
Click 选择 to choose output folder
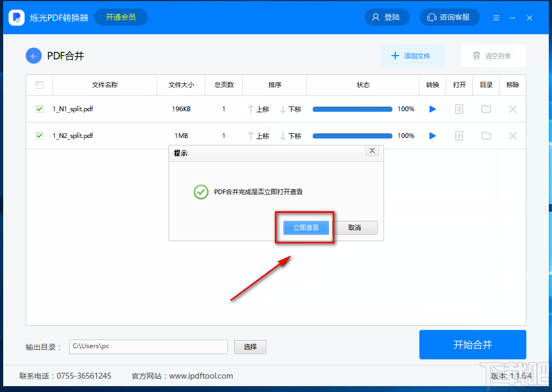tap(250, 347)
